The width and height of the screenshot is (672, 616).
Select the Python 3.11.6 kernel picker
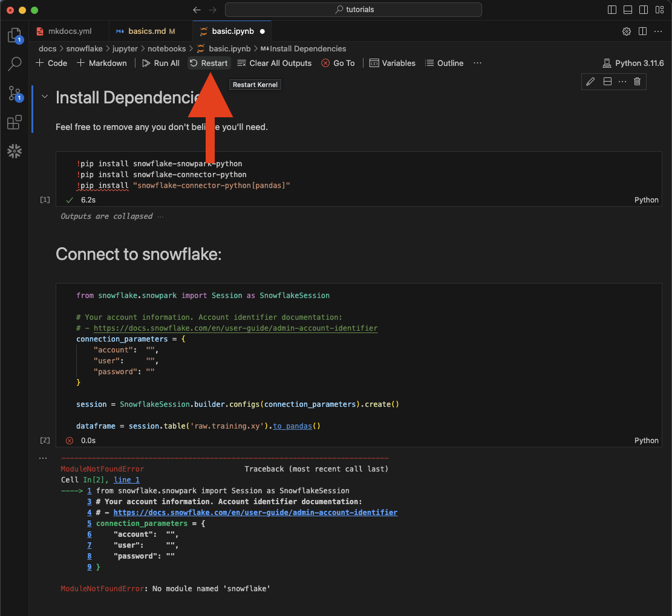[x=633, y=63]
